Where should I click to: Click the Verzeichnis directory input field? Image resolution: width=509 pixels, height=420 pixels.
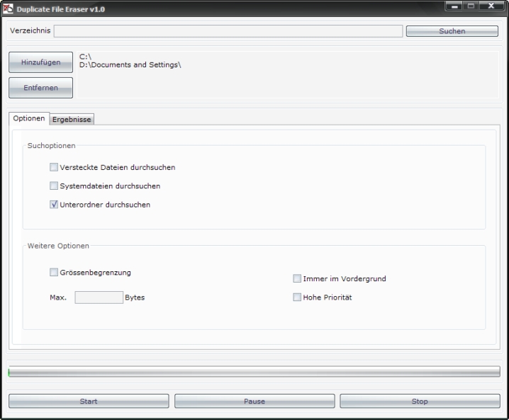(228, 31)
